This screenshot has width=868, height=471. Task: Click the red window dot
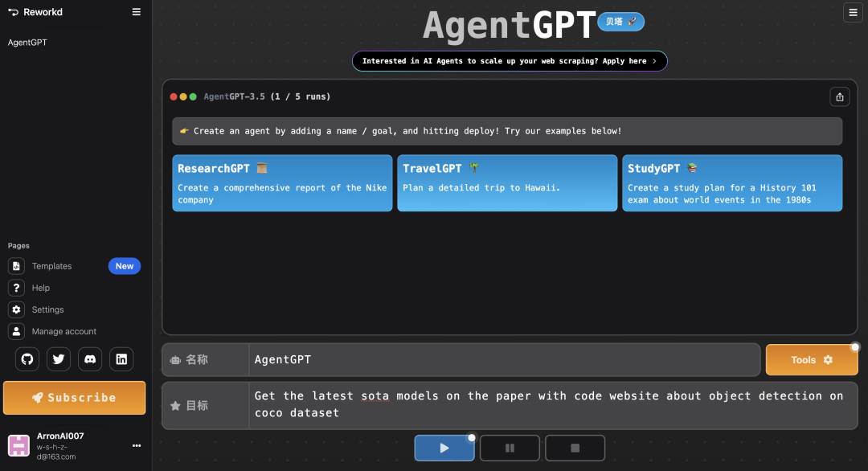pos(174,97)
